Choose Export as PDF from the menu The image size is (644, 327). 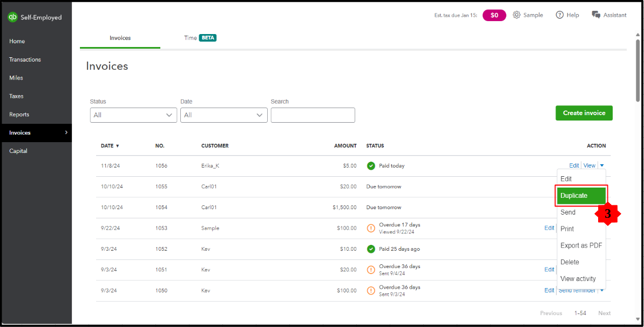click(x=581, y=245)
